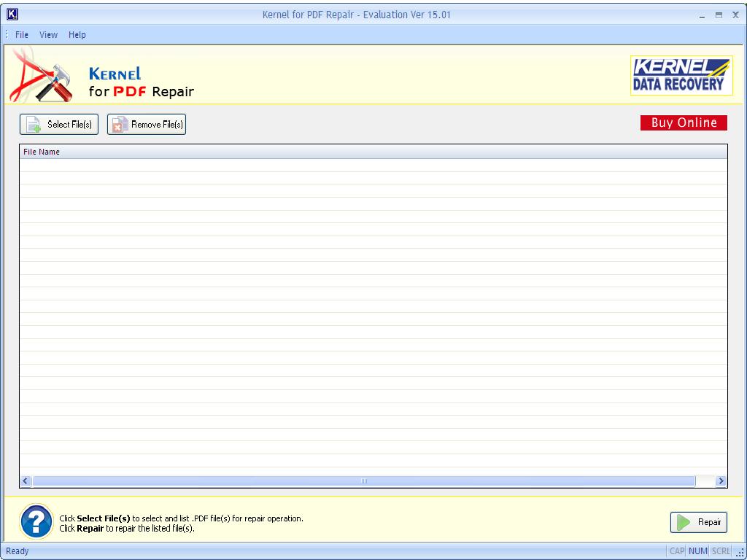Image resolution: width=747 pixels, height=560 pixels.
Task: Click the application K icon in title bar
Action: [12, 15]
